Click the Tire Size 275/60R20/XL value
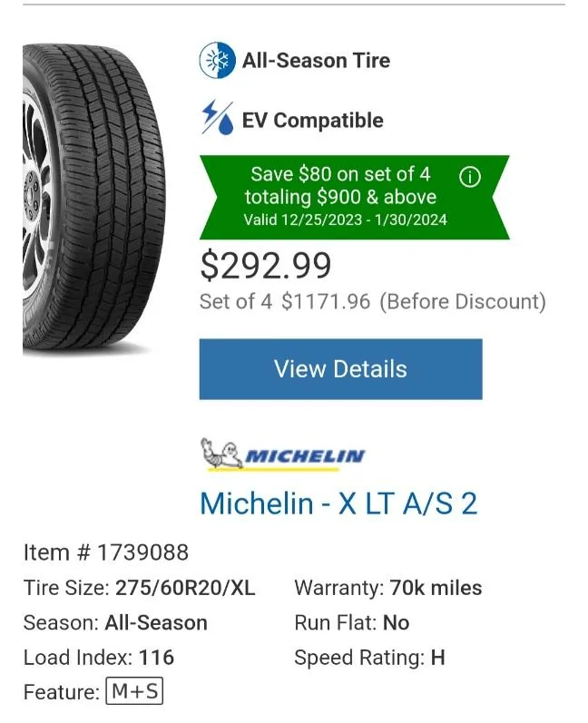588x723 pixels. click(x=185, y=588)
